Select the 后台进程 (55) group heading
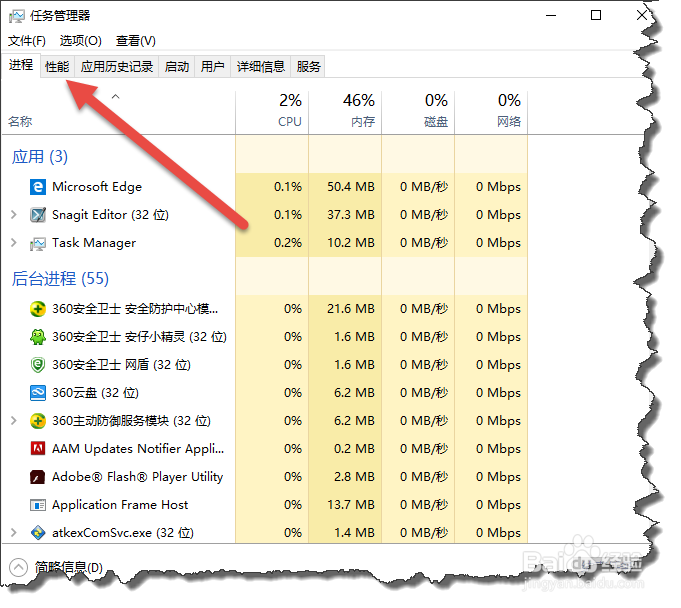The width and height of the screenshot is (681, 608). [x=60, y=278]
